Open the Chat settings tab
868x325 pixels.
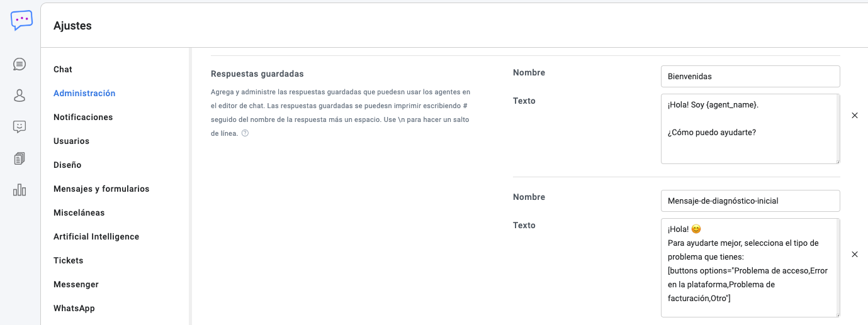(63, 69)
